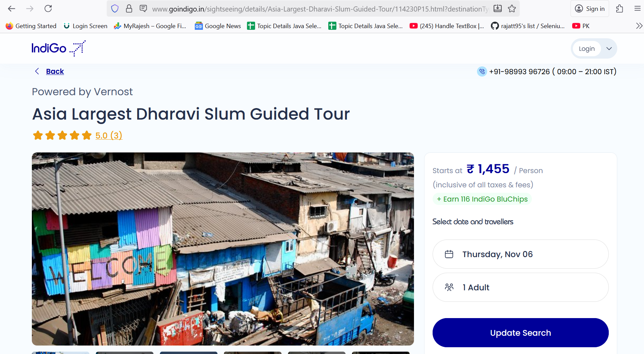Viewport: 644px width, 354px height.
Task: Follow the Back link
Action: [55, 71]
